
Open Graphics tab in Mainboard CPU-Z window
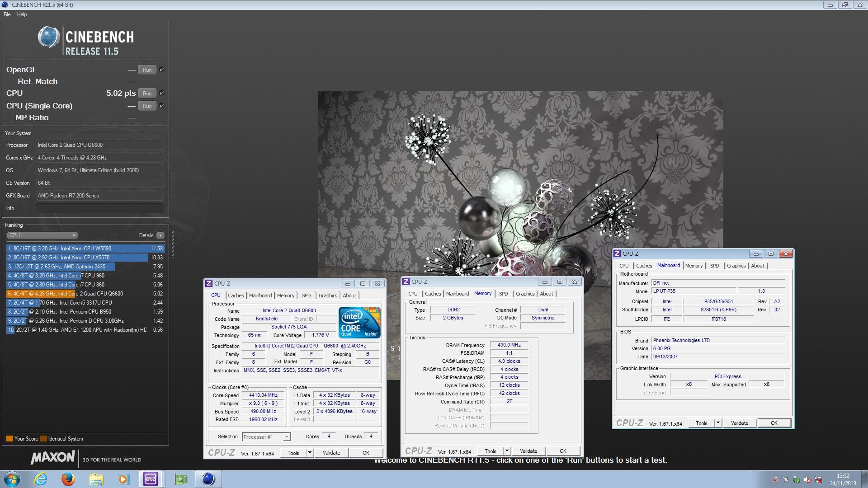click(x=736, y=266)
